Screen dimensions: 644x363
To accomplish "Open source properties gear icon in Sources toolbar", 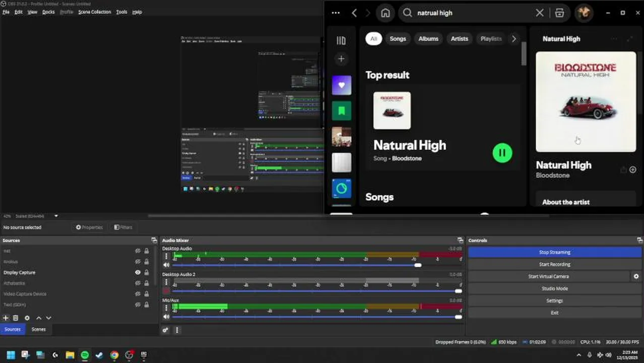I will [x=27, y=318].
